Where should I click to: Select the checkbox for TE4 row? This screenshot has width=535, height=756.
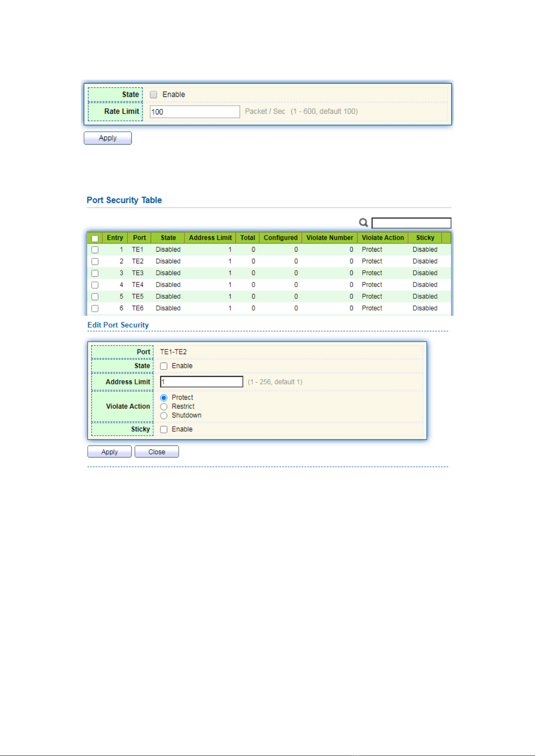[x=95, y=285]
